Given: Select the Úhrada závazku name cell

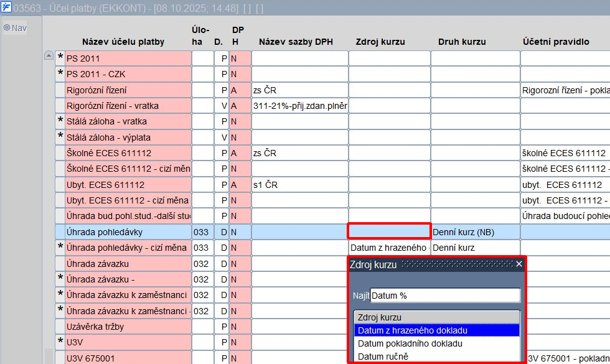Looking at the screenshot, I should 128,264.
